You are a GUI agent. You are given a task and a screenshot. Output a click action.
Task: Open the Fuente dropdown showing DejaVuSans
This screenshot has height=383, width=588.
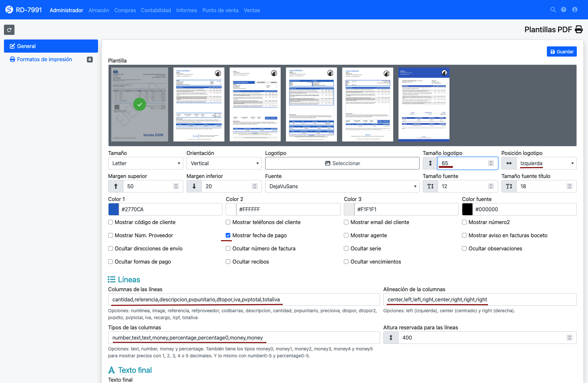click(342, 186)
